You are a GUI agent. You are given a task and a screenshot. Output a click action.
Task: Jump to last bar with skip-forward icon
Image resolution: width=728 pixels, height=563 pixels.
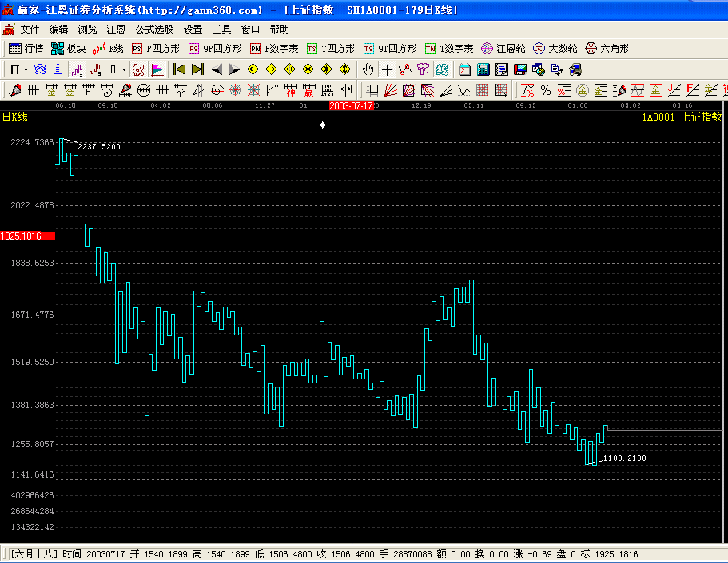pos(197,69)
